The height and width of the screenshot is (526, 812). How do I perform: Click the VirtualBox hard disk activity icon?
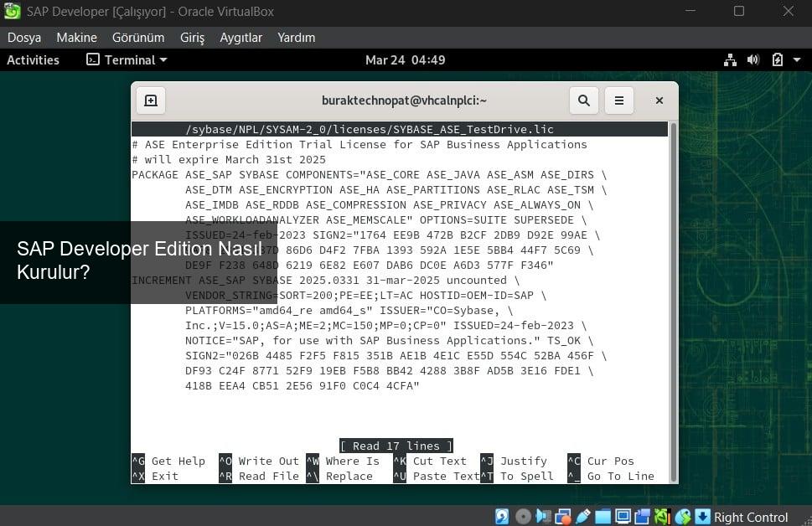pos(502,517)
